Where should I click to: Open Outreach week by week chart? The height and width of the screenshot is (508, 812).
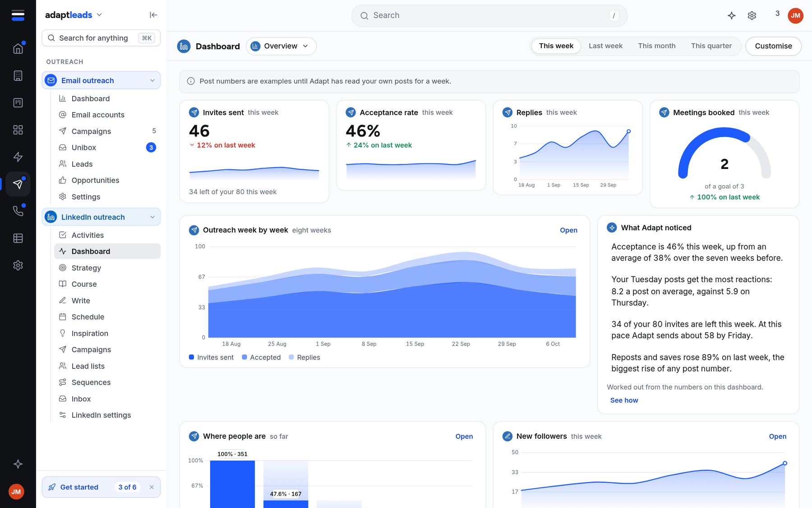568,230
